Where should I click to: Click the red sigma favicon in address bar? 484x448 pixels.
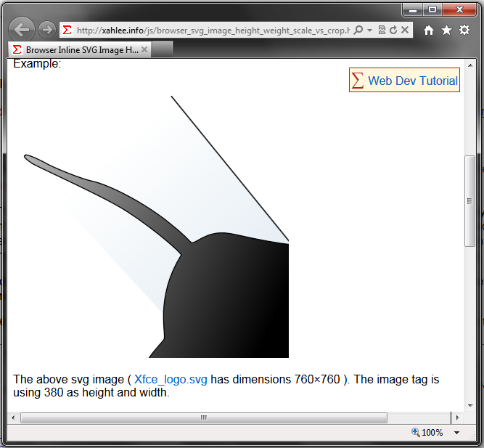coord(67,30)
